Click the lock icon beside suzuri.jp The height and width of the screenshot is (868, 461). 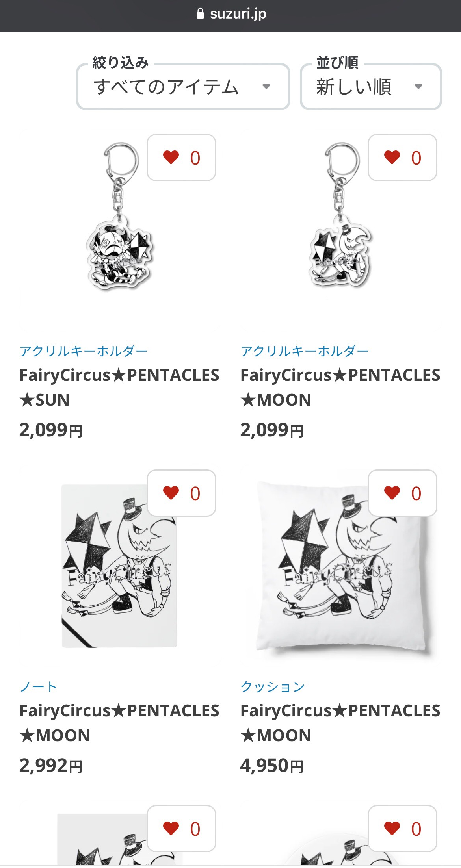tap(200, 14)
